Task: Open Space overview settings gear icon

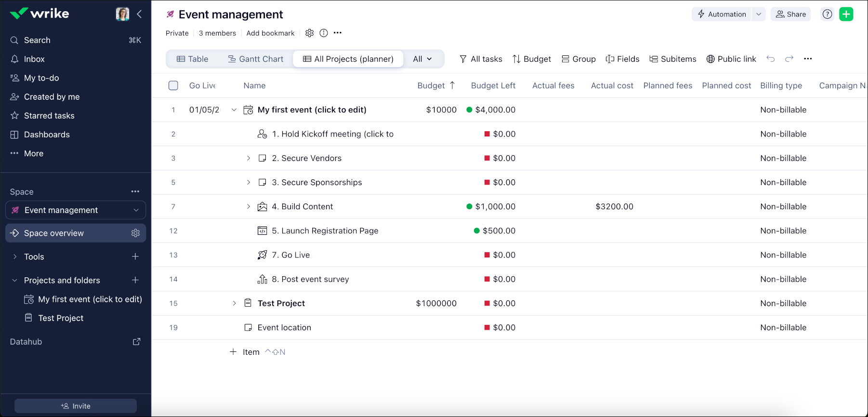Action: [x=135, y=233]
